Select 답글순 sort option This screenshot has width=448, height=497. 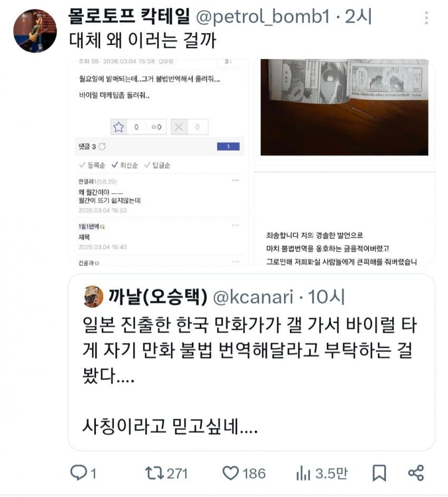tap(157, 165)
